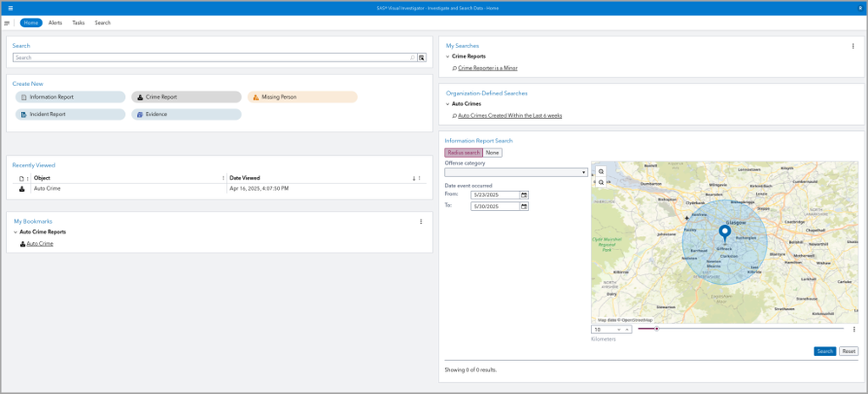Open the Offense category dropdown

click(516, 173)
